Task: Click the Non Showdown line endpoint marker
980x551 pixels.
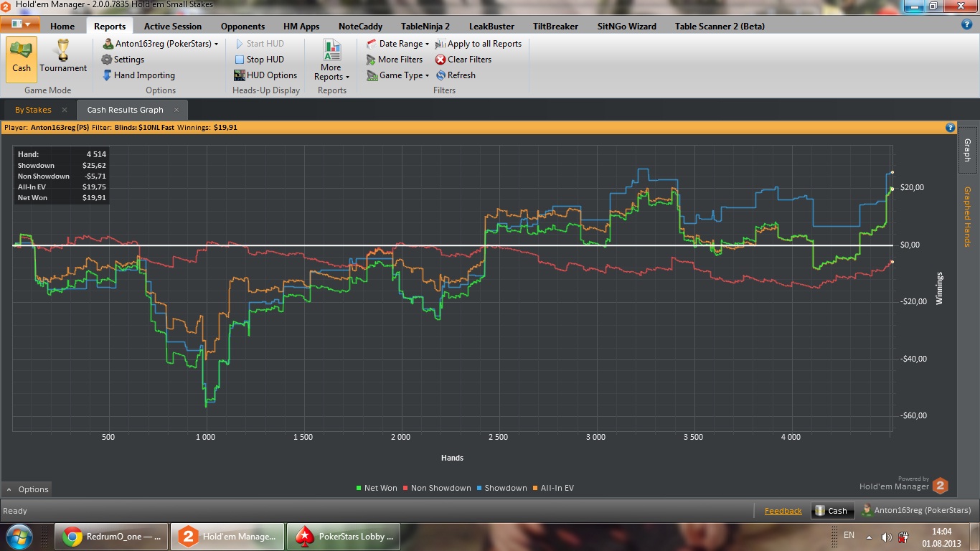Action: pyautogui.click(x=892, y=263)
